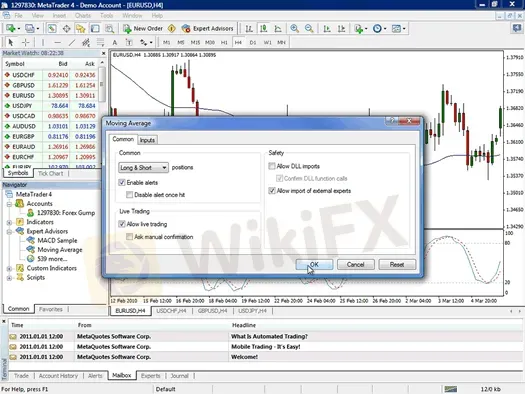Open the Periods clock icon
The height and width of the screenshot is (394, 525).
[379, 28]
